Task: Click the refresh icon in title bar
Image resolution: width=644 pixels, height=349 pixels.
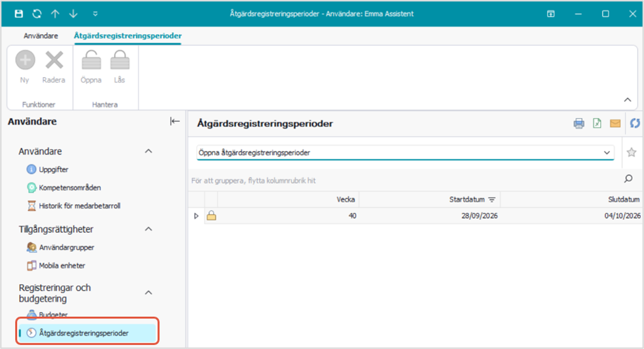Action: click(x=37, y=14)
